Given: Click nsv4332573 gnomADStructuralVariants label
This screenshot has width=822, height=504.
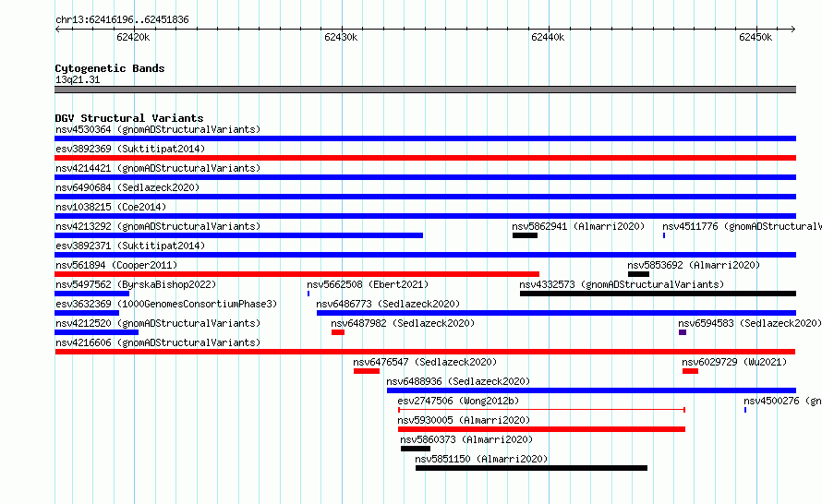Looking at the screenshot, I should point(622,284).
